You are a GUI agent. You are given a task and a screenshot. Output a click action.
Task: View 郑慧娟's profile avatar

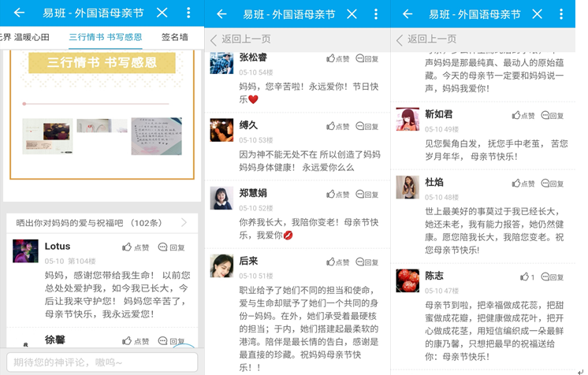(221, 198)
